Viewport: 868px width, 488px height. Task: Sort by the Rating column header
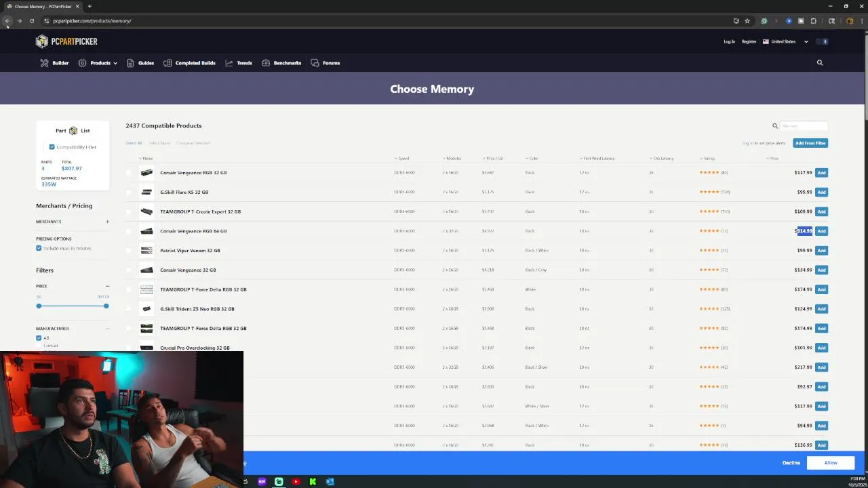[x=707, y=159]
